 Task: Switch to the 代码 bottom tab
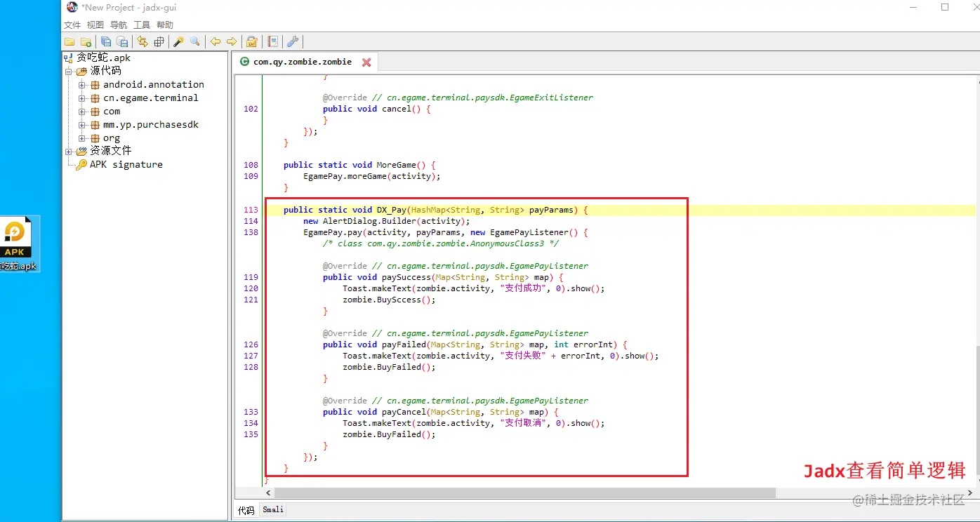[246, 510]
